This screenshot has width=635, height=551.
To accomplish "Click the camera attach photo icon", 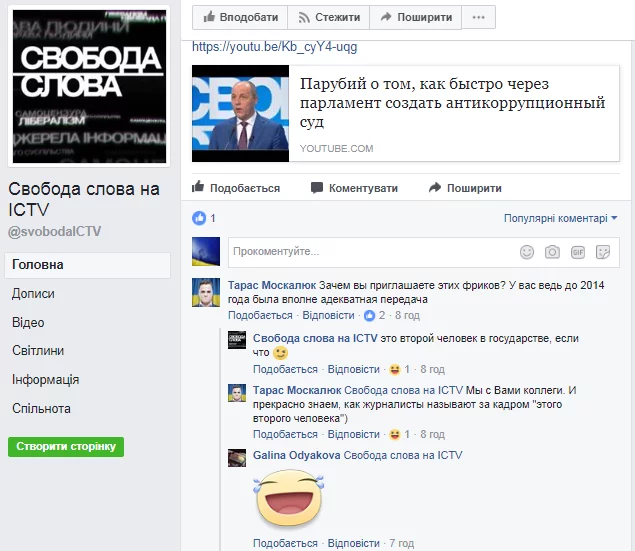I will (x=552, y=252).
